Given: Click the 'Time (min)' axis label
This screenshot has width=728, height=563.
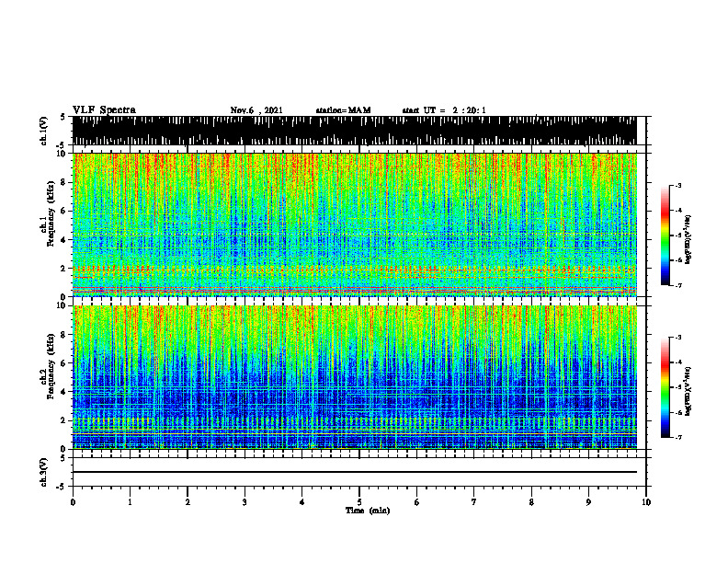Looking at the screenshot, I should pyautogui.click(x=368, y=511).
